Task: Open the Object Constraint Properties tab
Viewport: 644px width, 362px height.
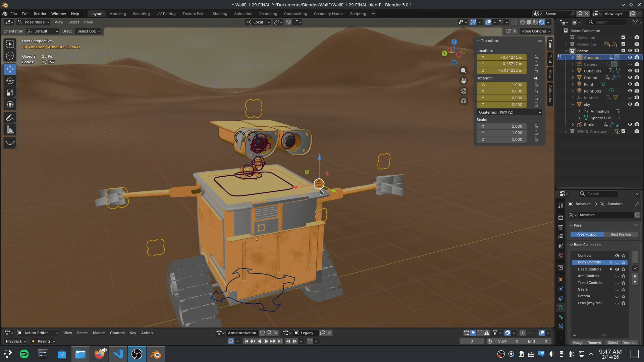Action: click(x=560, y=298)
